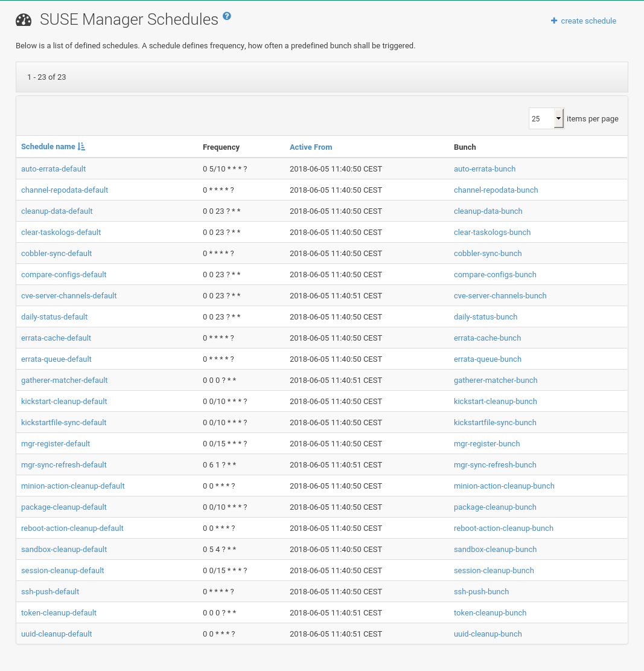Click the items per page dropdown arrow

[558, 118]
